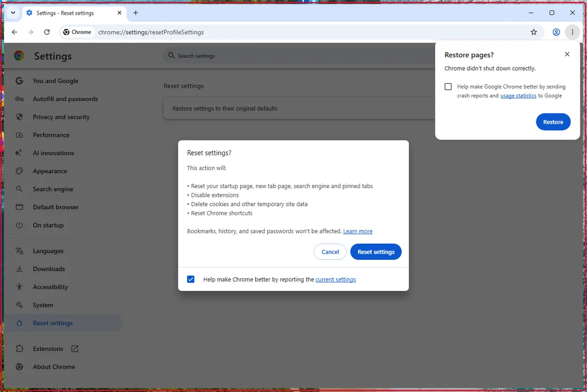Click the On startup power icon

[x=19, y=225]
